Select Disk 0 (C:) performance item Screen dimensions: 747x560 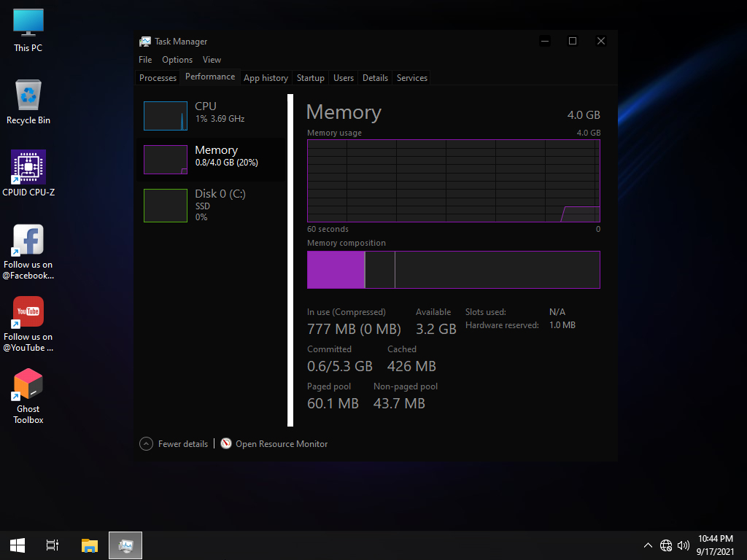pos(211,205)
